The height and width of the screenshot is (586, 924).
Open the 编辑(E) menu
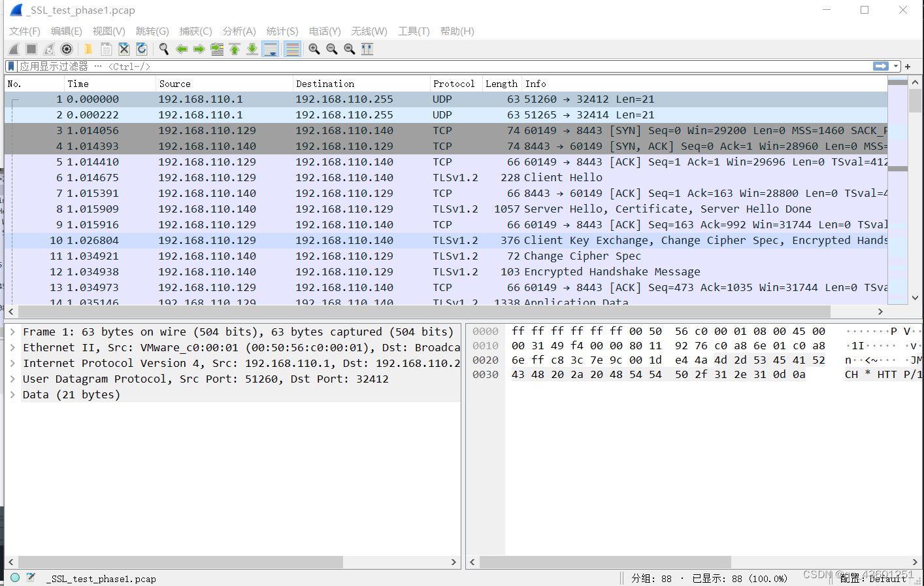pyautogui.click(x=67, y=31)
